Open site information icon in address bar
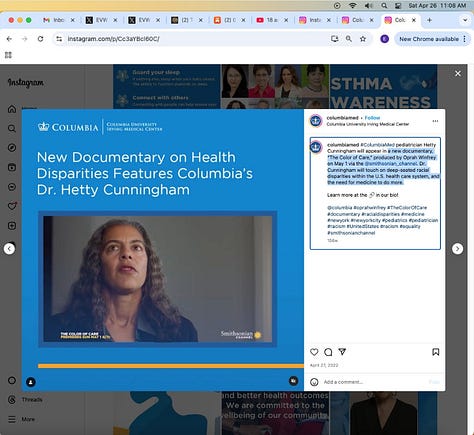Viewport: 474px width, 435px height. coord(59,39)
